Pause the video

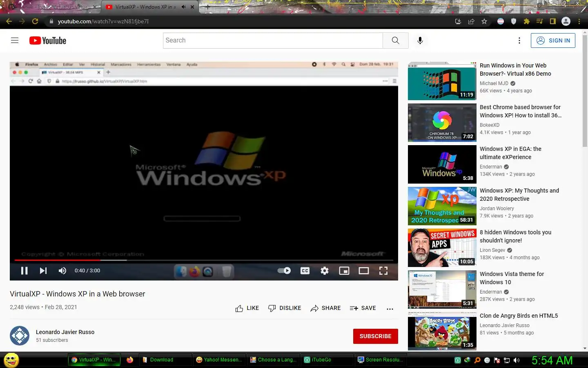point(24,271)
